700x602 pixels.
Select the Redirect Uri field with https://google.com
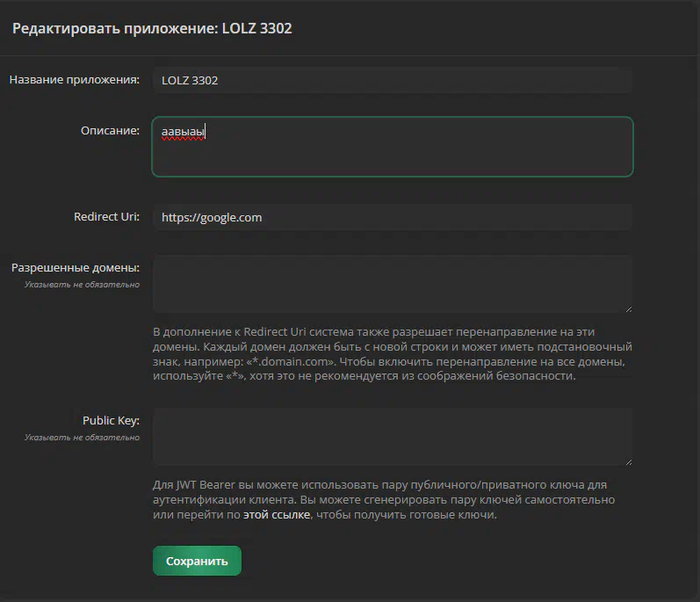tap(392, 217)
